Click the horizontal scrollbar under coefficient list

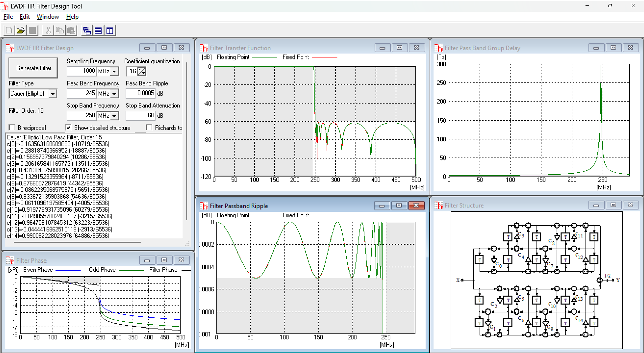[x=77, y=242]
